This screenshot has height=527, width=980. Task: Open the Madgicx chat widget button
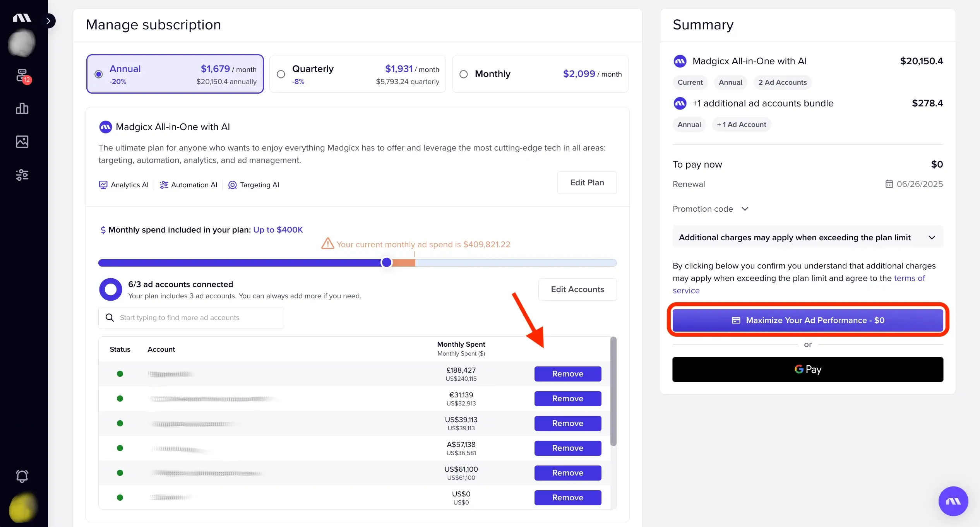(953, 501)
